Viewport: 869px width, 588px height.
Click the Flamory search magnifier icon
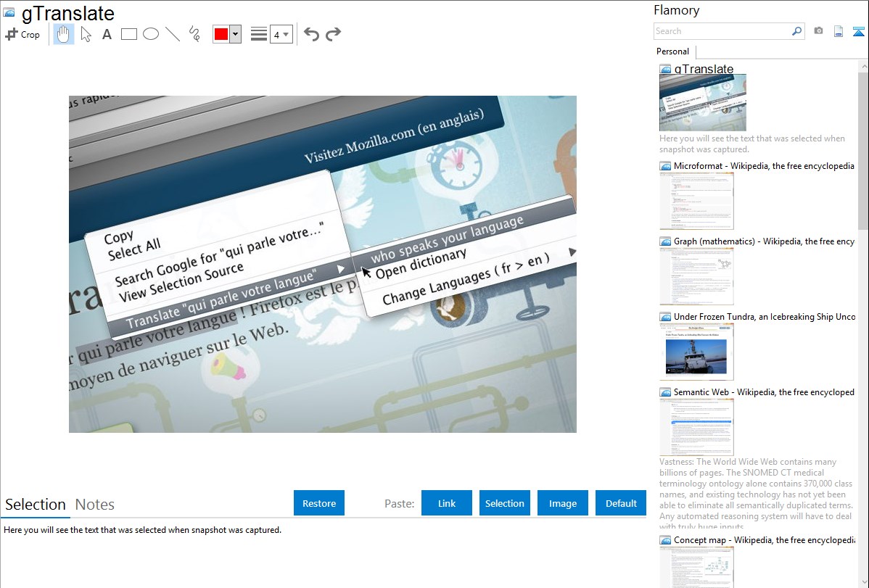[796, 31]
